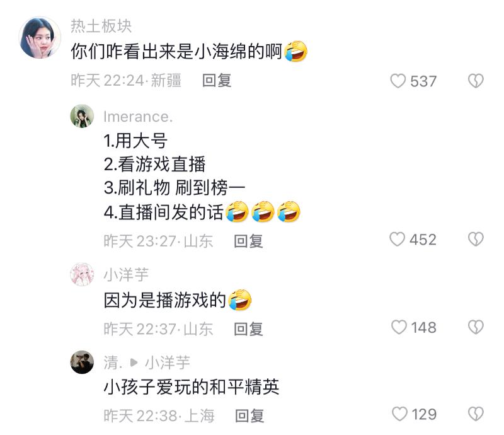Dislike the 热土板块 comment with broken heart

tap(476, 81)
